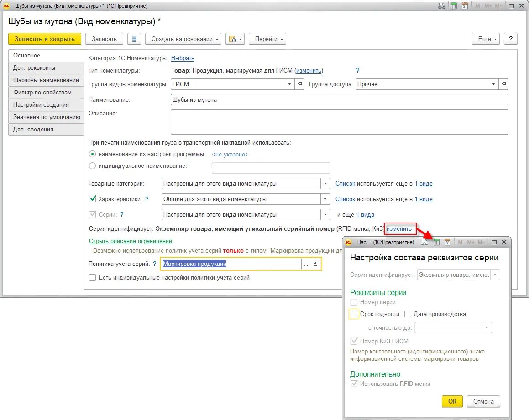Screen dimensions: 529x420
Task: Click the M+ button in the dialog title bar
Action: 471,242
